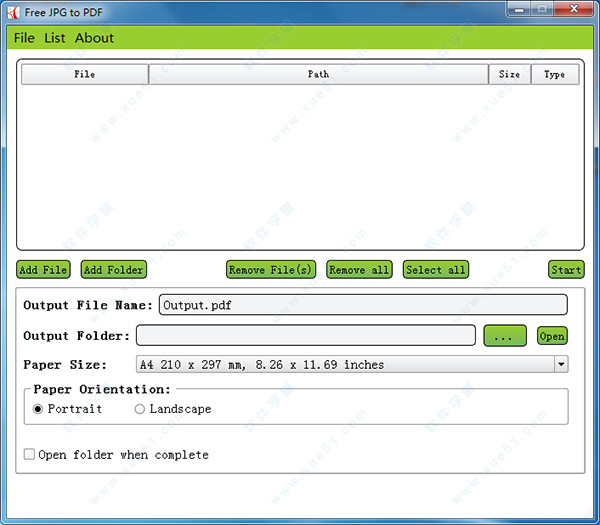This screenshot has width=600, height=525.
Task: Sort list by Type column header
Action: pyautogui.click(x=555, y=74)
